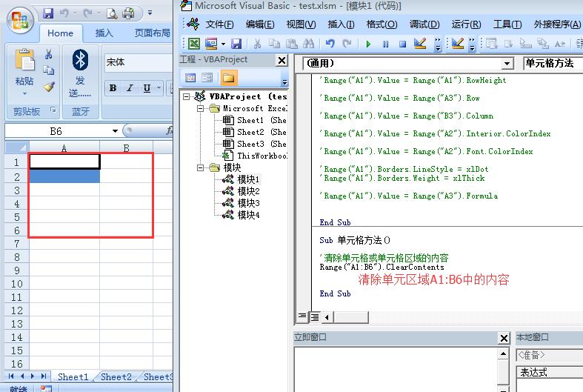Collapse the 模块 folder node
Viewport: 583px width, 392px height.
(200, 167)
